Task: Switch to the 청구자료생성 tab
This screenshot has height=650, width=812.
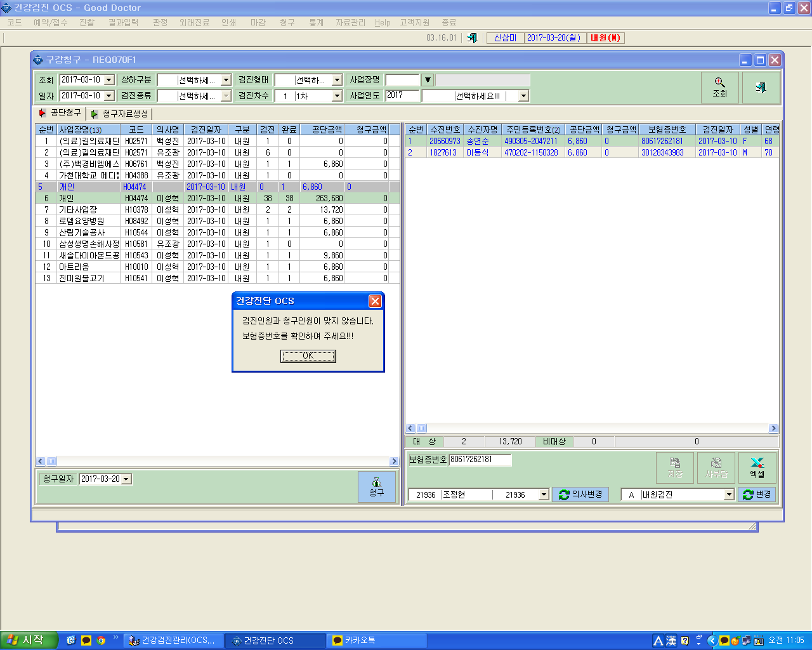Action: (x=120, y=114)
